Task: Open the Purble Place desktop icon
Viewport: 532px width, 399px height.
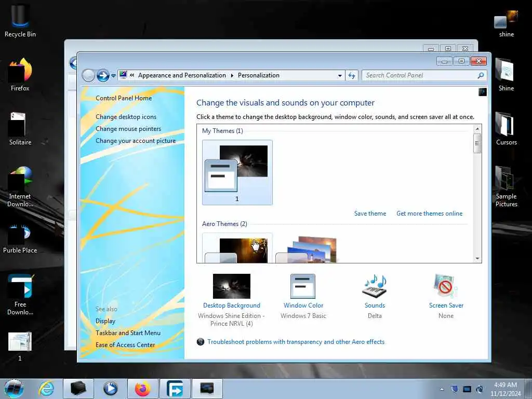Action: tap(20, 238)
